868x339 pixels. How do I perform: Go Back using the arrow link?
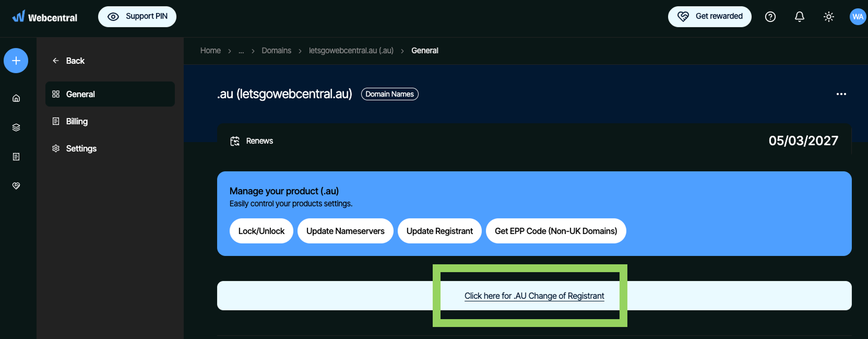click(69, 61)
